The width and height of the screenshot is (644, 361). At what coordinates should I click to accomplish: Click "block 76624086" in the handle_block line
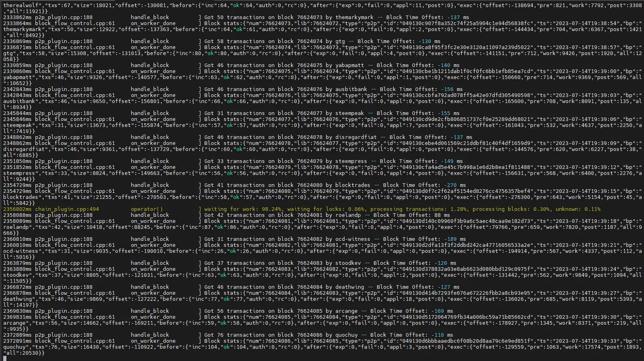tap(299, 335)
